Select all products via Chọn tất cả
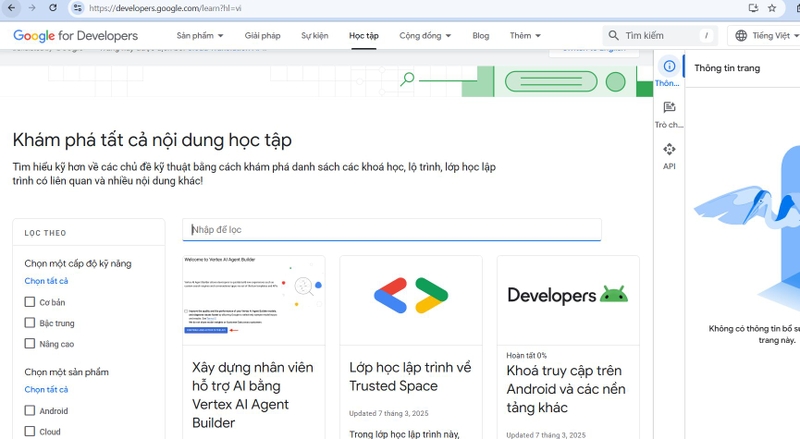The image size is (800, 439). [x=46, y=389]
